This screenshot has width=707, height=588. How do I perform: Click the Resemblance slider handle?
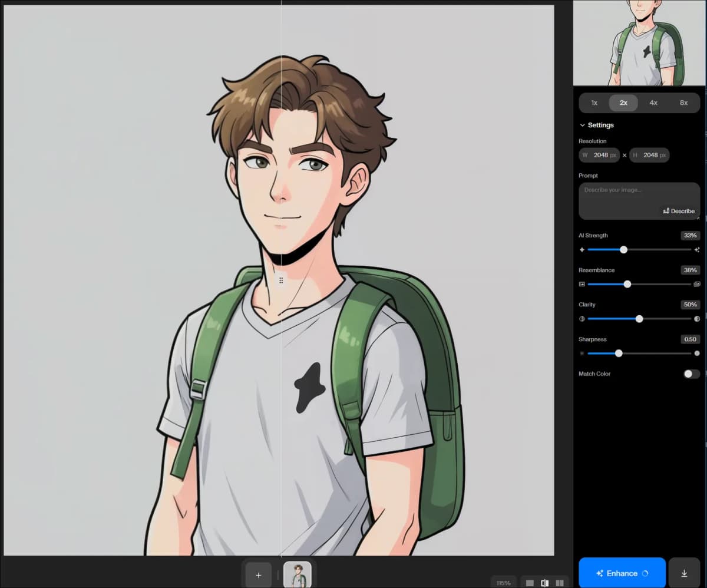(627, 284)
